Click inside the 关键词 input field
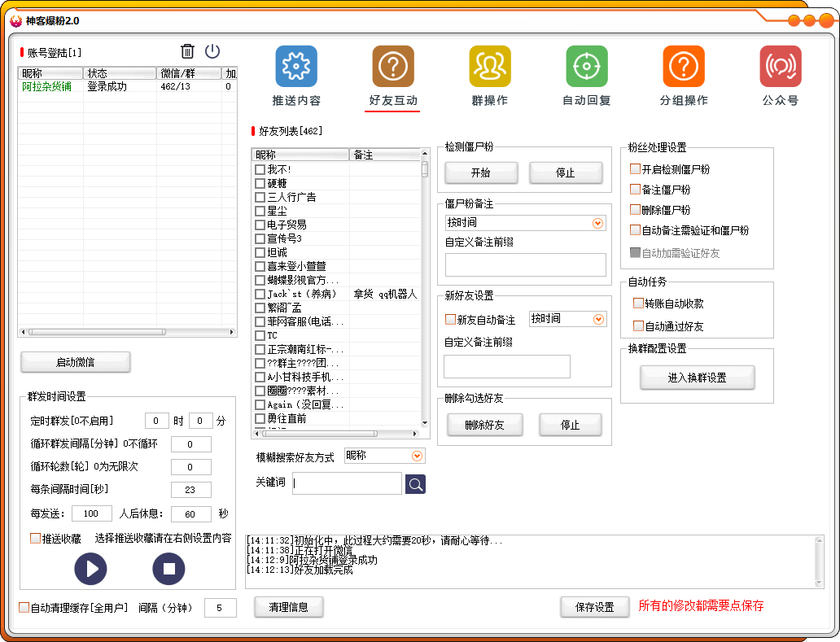This screenshot has width=840, height=642. (346, 483)
